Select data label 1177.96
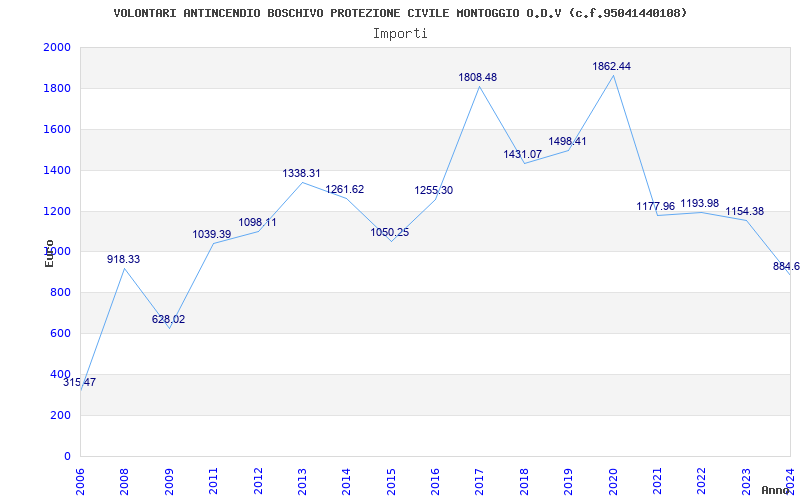The image size is (800, 500). point(656,206)
